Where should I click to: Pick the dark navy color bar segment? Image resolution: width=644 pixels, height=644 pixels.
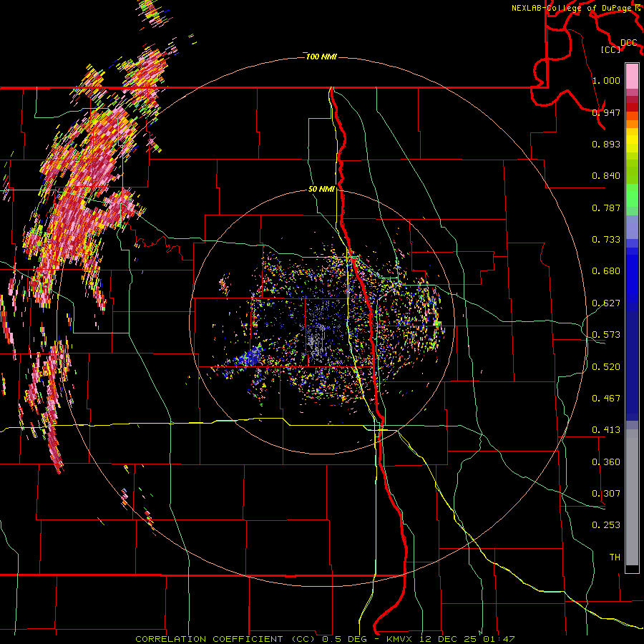tap(632, 366)
